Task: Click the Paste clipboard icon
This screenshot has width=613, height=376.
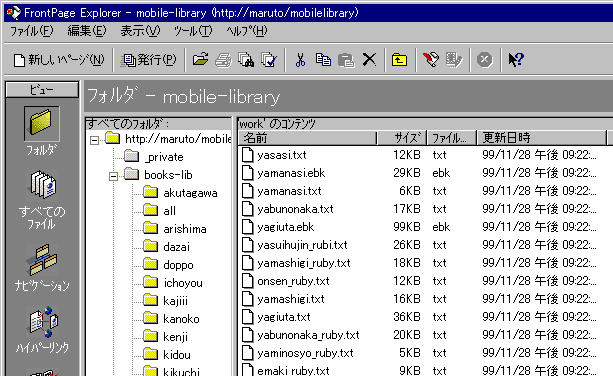Action: tap(346, 60)
